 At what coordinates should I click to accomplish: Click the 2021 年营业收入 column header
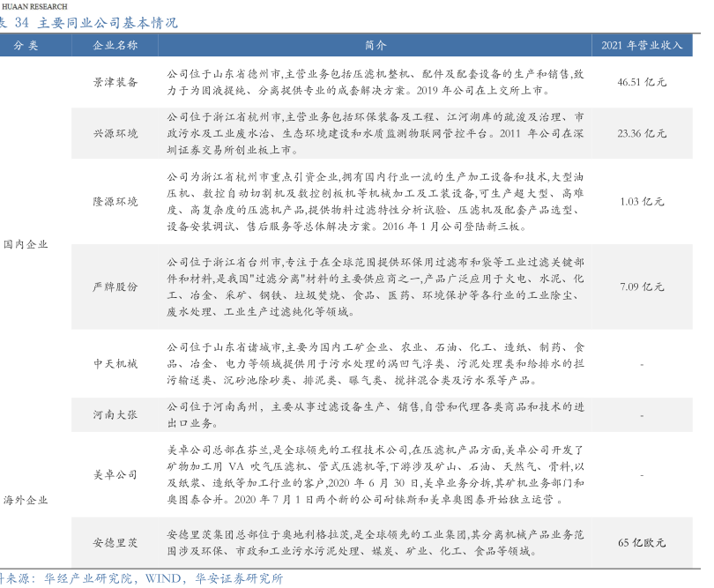tap(642, 46)
